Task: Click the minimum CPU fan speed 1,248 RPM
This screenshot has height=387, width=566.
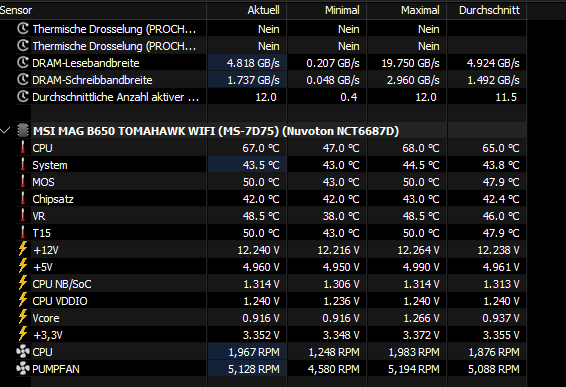Action: click(334, 352)
